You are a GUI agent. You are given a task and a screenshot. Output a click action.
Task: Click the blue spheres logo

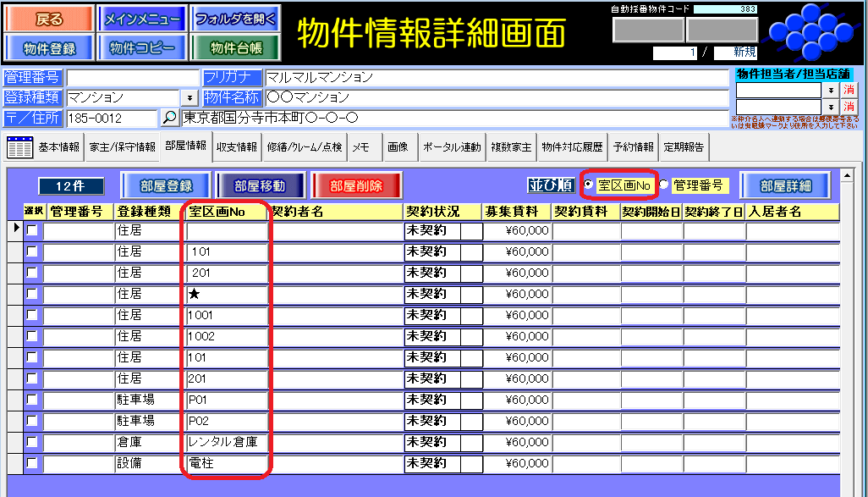coord(812,34)
